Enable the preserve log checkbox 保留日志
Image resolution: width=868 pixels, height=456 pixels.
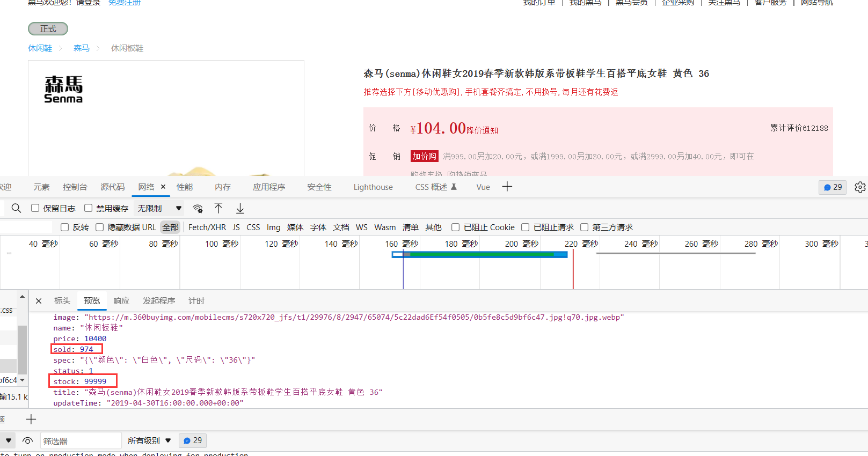35,208
